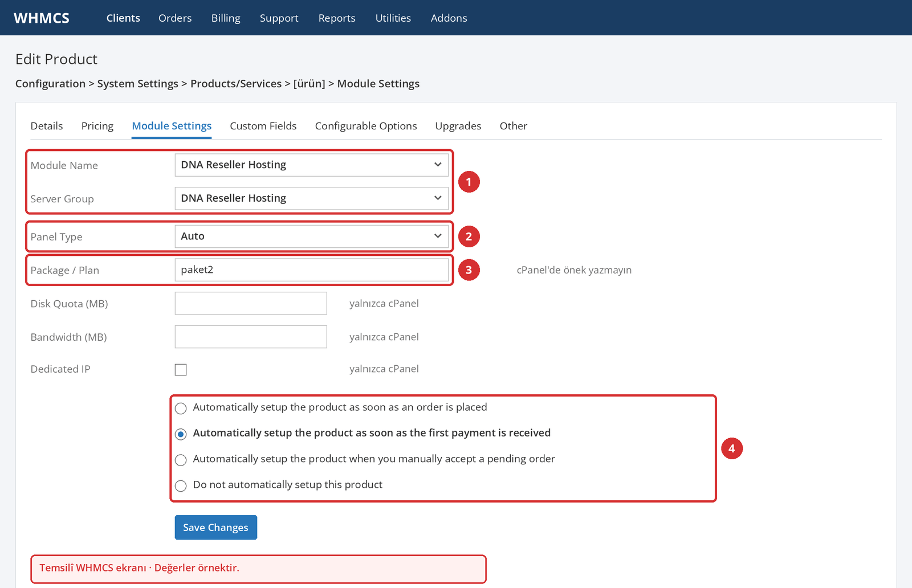The image size is (912, 588).
Task: Select the Module Settings tab
Action: click(x=172, y=126)
